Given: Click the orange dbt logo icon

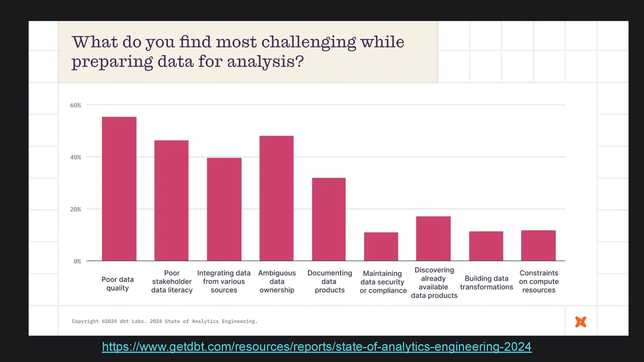Looking at the screenshot, I should pos(581,322).
